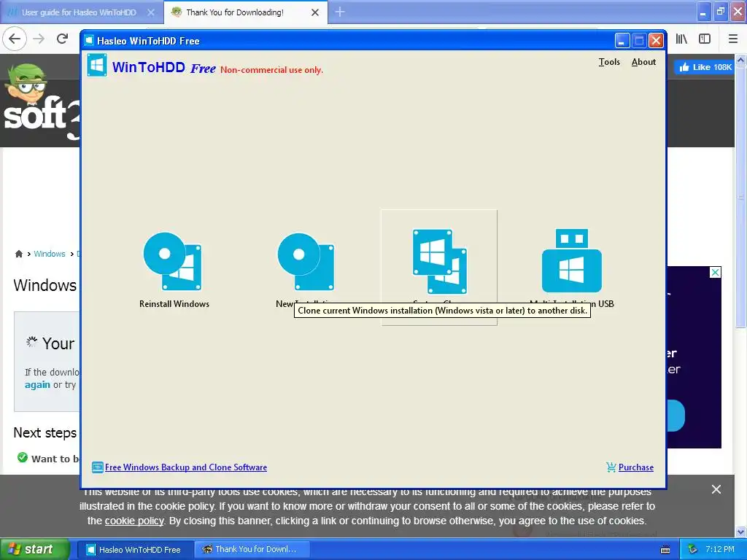Open the About menu

[643, 62]
